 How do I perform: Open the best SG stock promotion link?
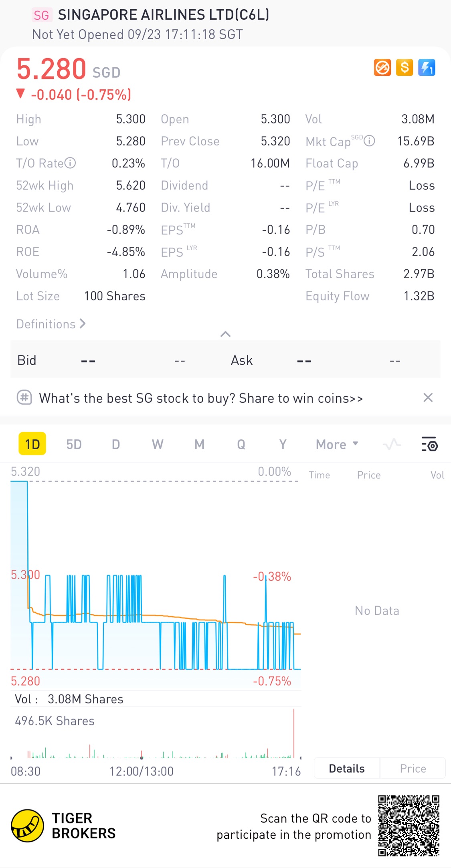point(200,398)
